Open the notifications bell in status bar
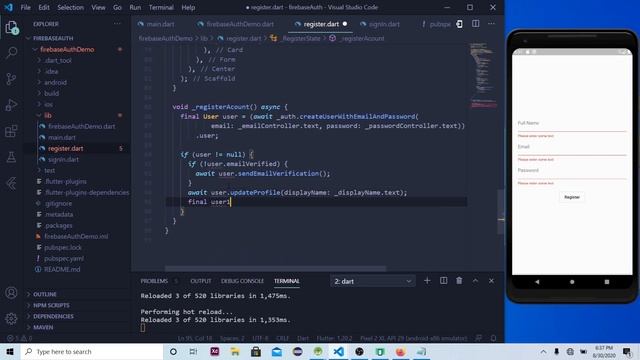Screen dimensions: 640x360 tap(493, 338)
